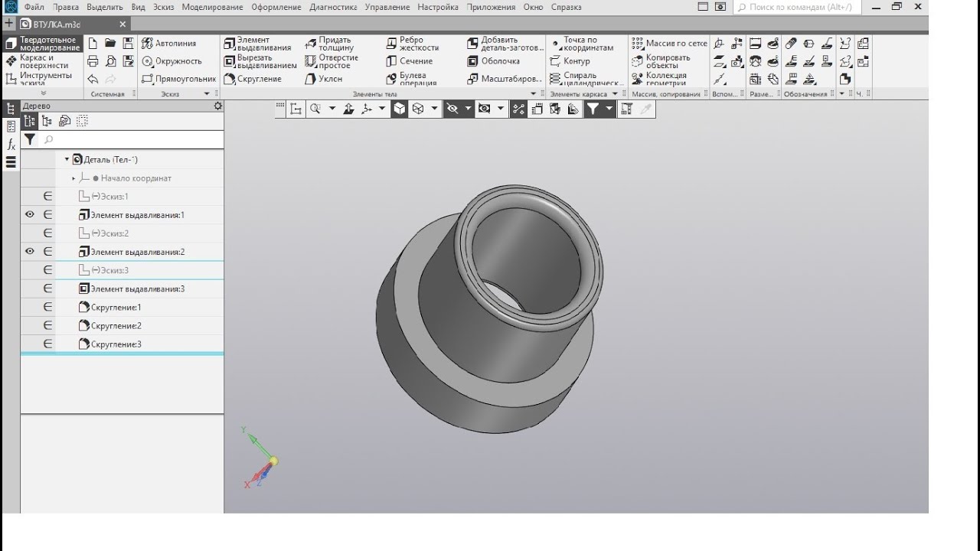Open the Эскиз panel dropdown arrow
This screenshot has width=980, height=551.
pyautogui.click(x=207, y=93)
